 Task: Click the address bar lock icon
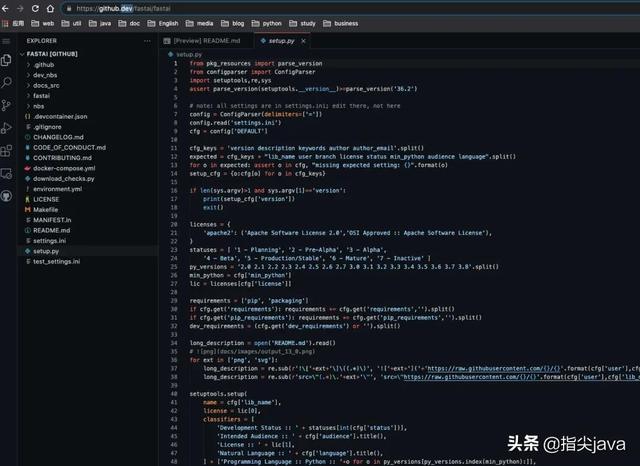coord(69,9)
